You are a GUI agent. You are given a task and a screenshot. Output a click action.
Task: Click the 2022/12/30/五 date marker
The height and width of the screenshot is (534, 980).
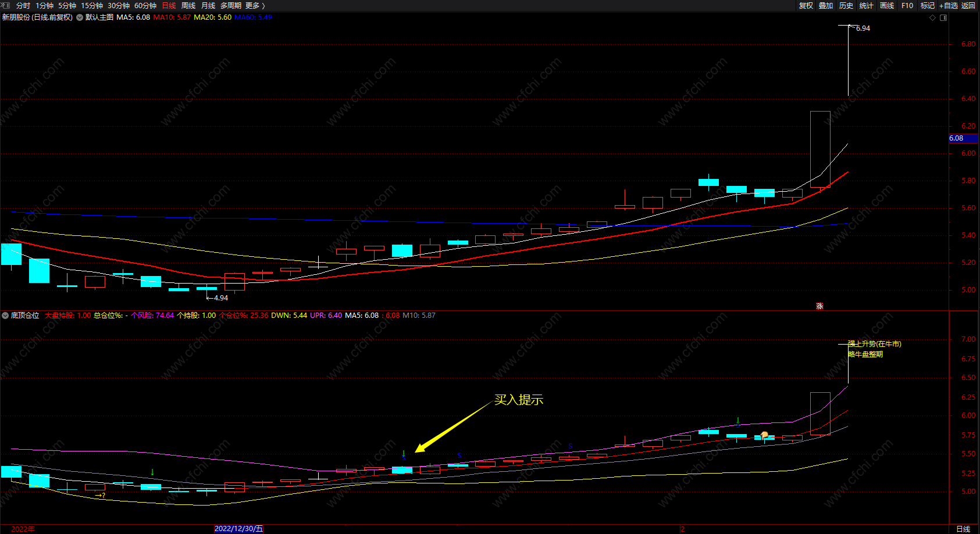click(238, 529)
